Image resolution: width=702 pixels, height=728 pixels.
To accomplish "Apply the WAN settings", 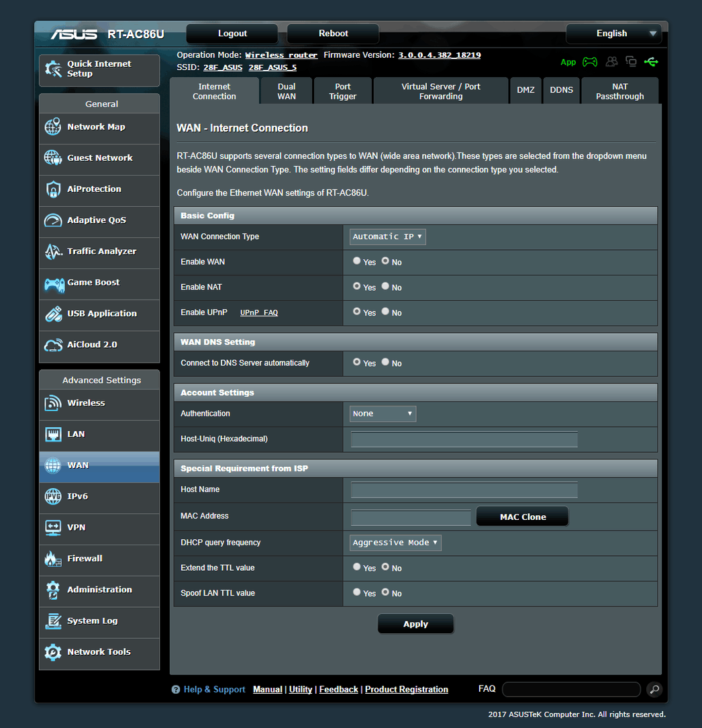I will click(415, 624).
